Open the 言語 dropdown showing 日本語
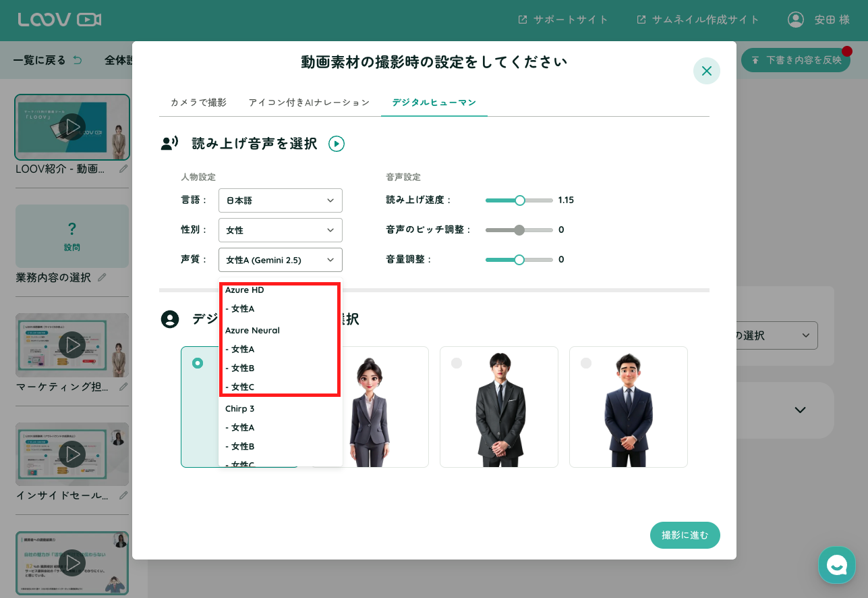 pos(281,200)
